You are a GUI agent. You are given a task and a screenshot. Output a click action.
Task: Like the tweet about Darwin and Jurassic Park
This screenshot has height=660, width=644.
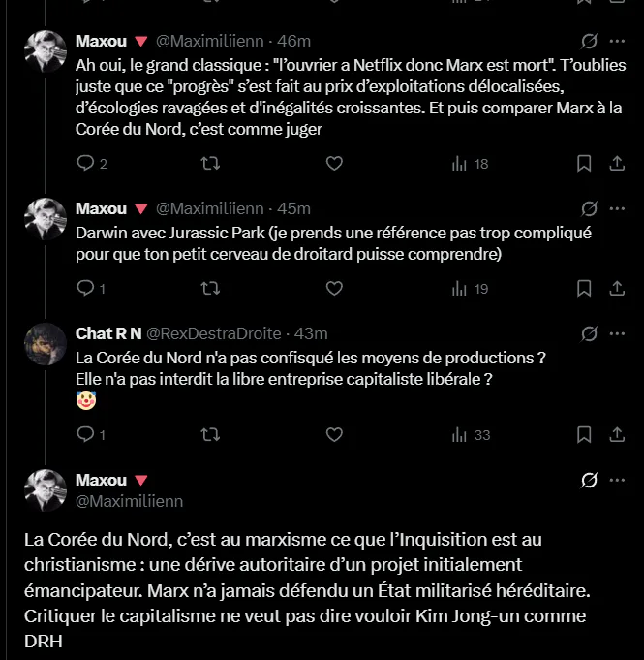(334, 289)
